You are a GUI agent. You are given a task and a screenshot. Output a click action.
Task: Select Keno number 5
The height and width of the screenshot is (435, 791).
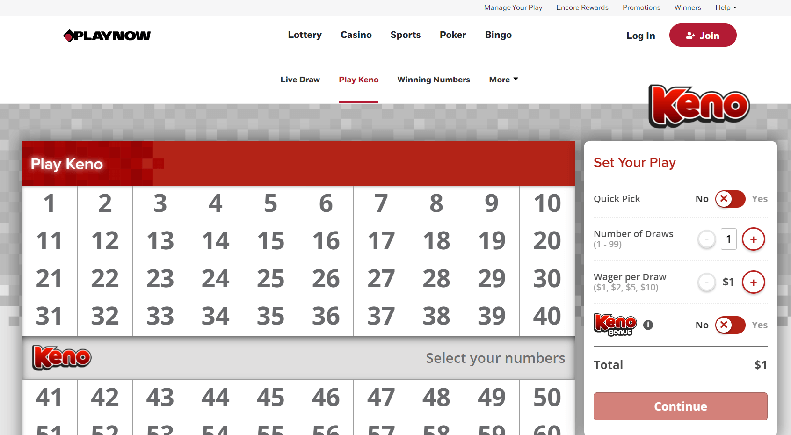pyautogui.click(x=270, y=203)
